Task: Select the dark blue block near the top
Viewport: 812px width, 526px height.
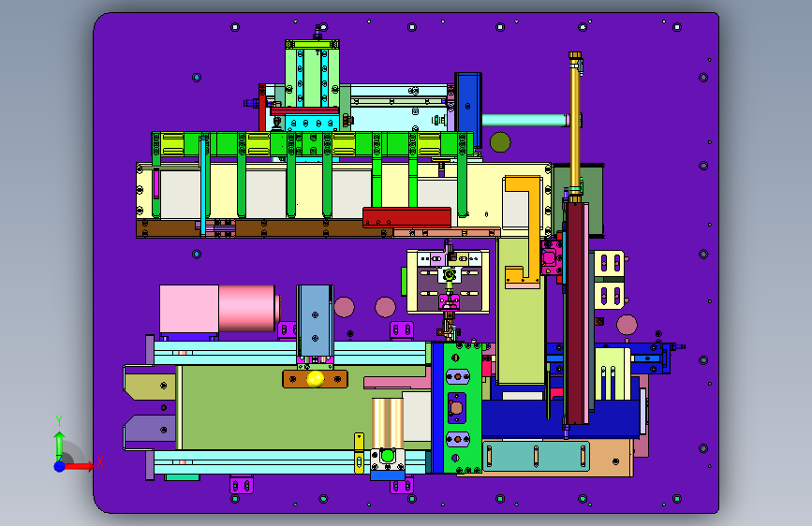Action: 468,110
